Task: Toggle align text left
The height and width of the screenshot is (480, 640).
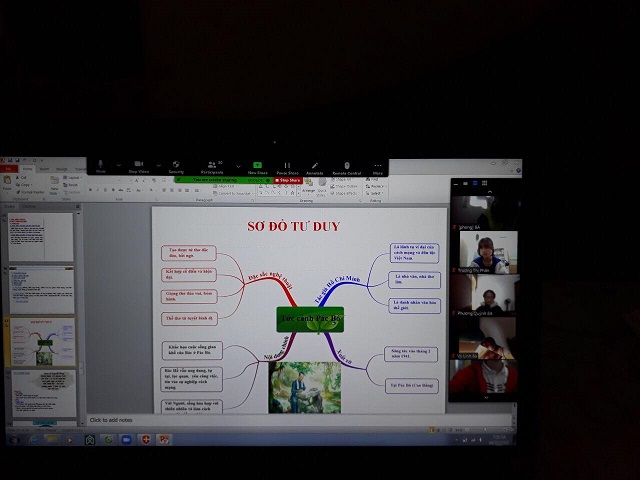Action: tap(164, 190)
